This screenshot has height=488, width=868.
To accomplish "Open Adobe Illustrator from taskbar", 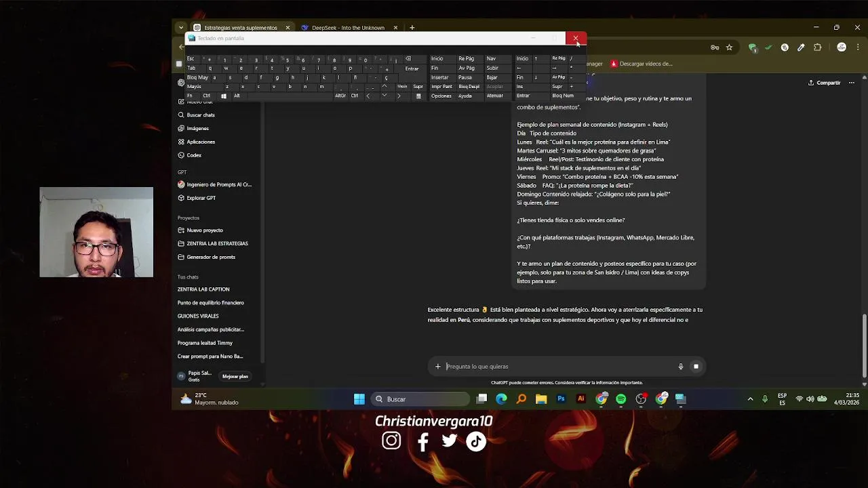I will point(580,399).
